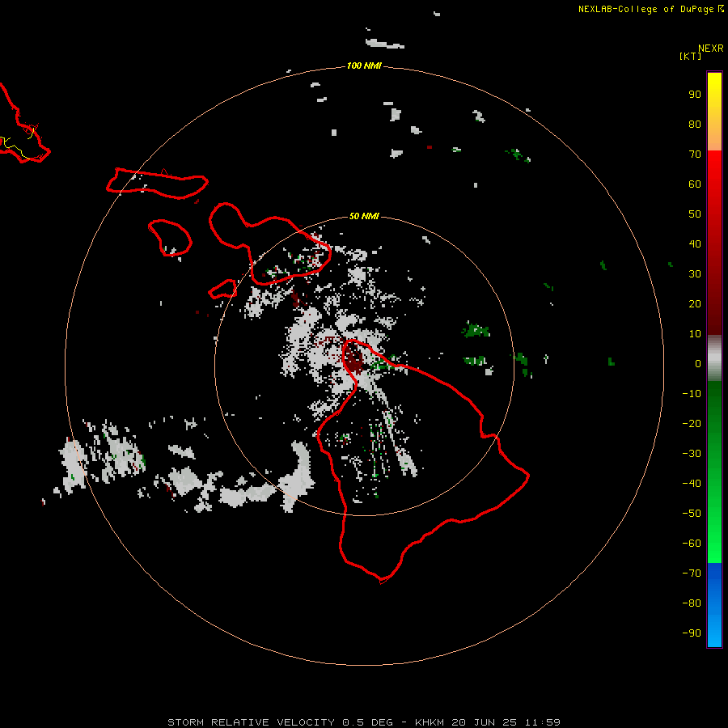Pick the bright green segment of color scale
The image size is (728, 728).
point(714,544)
